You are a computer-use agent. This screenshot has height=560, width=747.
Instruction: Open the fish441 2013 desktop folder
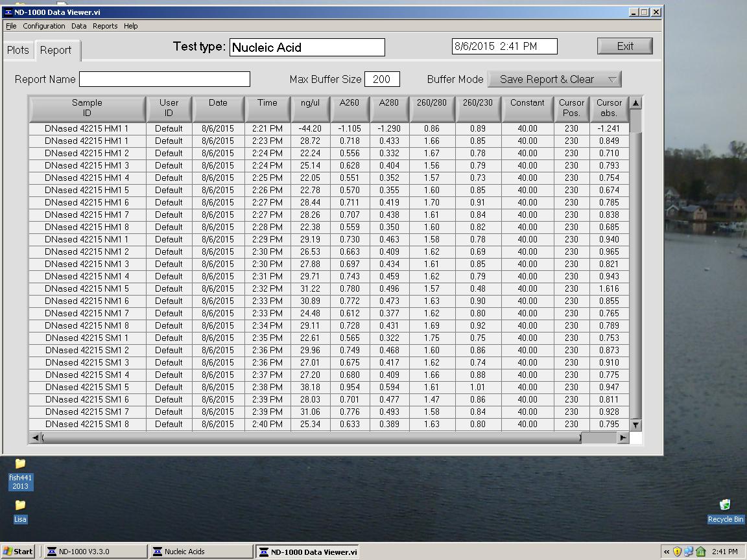[x=20, y=473]
